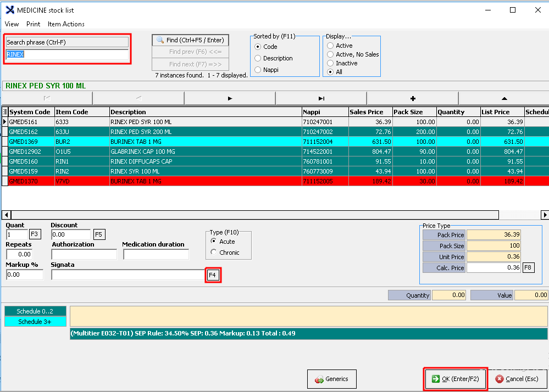Viewport: 549px width, 392px height.
Task: Confirm with OK (Enter/F2) button
Action: (455, 379)
